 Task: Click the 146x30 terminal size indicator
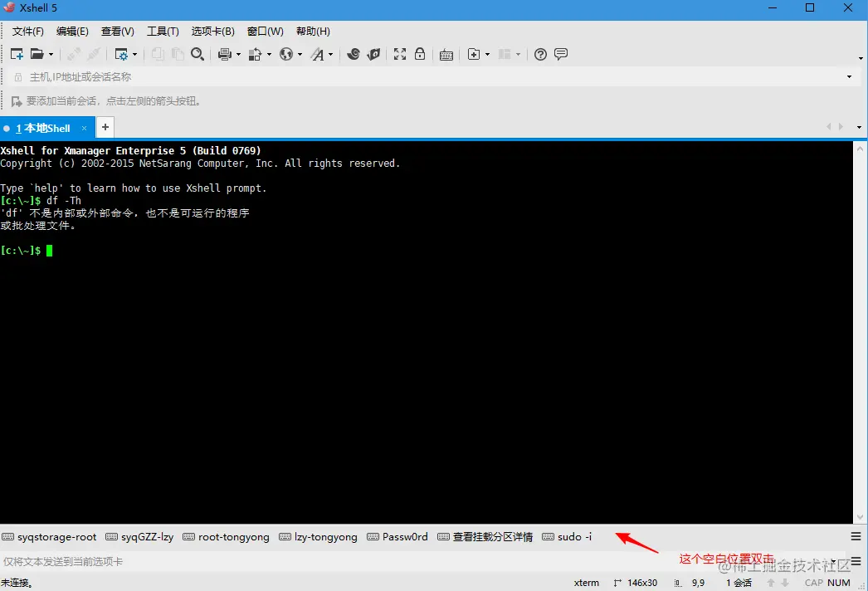click(x=636, y=583)
